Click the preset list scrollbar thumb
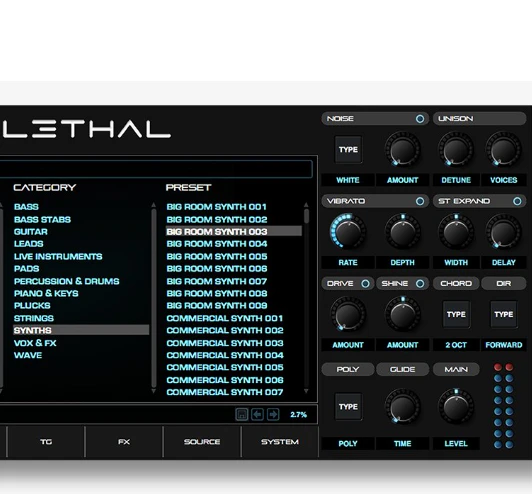This screenshot has height=494, width=532. pos(306,216)
